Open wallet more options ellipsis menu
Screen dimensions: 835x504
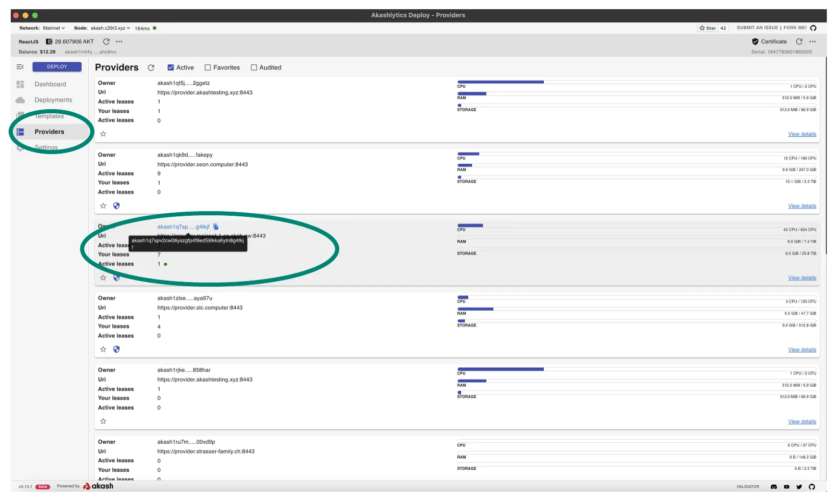(x=119, y=42)
